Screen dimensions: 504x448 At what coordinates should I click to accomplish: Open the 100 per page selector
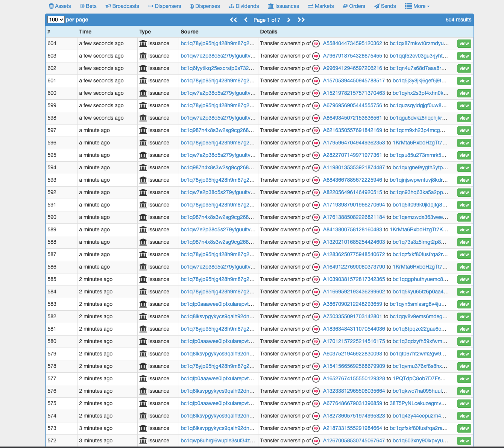coord(56,20)
